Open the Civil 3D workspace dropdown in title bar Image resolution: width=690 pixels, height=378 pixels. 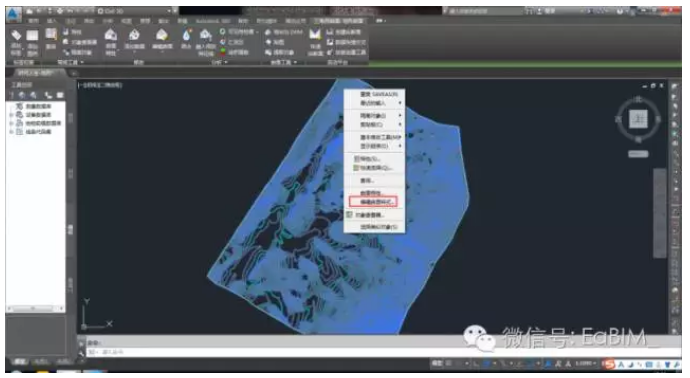pyautogui.click(x=134, y=11)
